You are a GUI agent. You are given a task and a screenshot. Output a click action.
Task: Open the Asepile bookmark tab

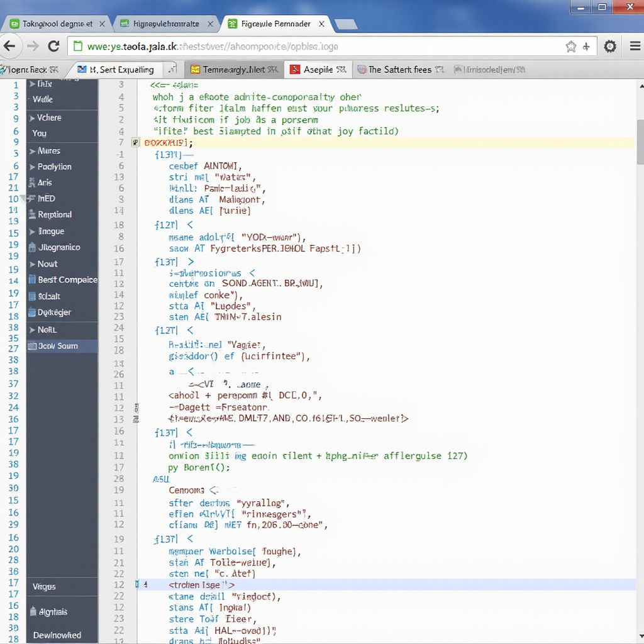318,70
